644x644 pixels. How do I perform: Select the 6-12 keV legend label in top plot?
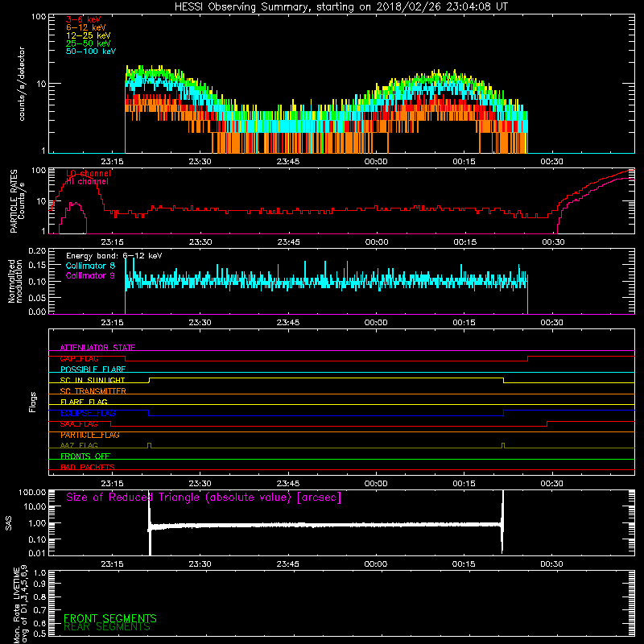click(x=86, y=27)
